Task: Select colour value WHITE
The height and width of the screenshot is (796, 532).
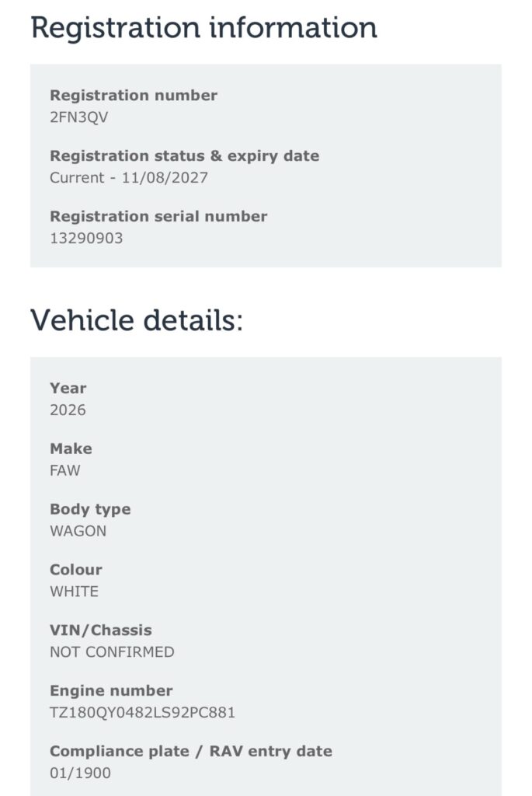Action: [x=74, y=592]
